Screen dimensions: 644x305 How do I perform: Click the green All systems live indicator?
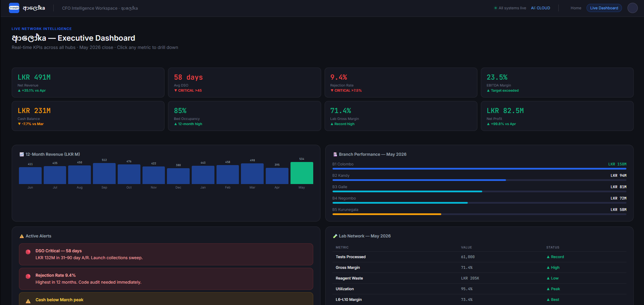coord(510,8)
